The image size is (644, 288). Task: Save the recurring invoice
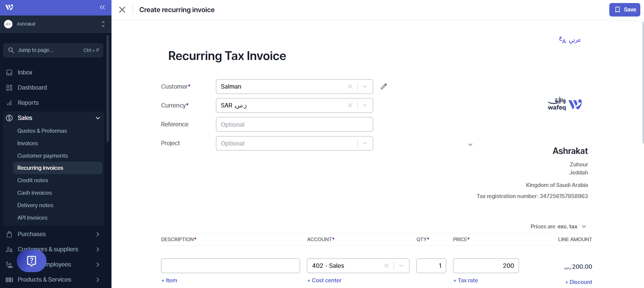coord(624,10)
